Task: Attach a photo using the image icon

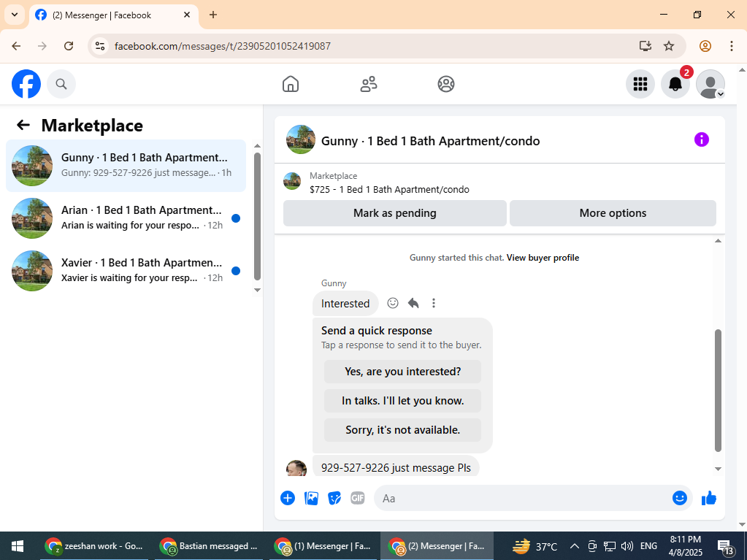Action: coord(311,498)
